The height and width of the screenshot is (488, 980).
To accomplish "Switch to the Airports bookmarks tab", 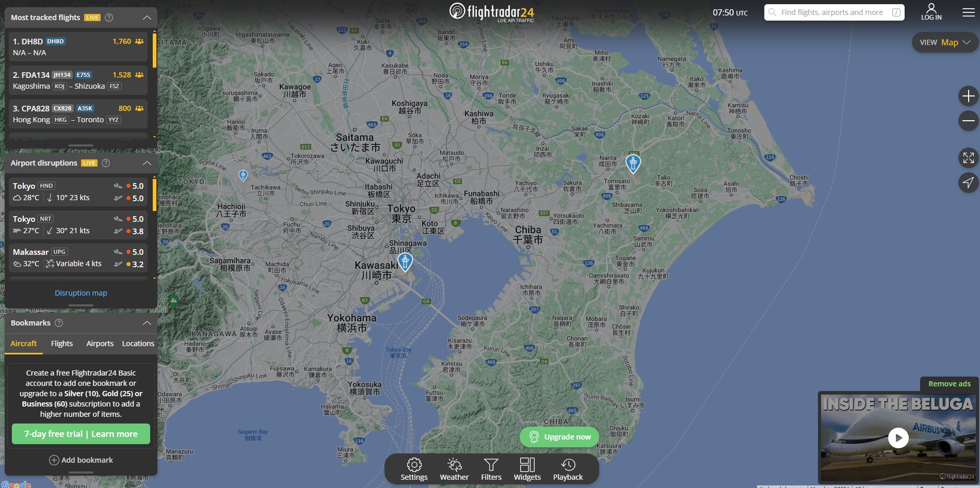I will click(100, 344).
